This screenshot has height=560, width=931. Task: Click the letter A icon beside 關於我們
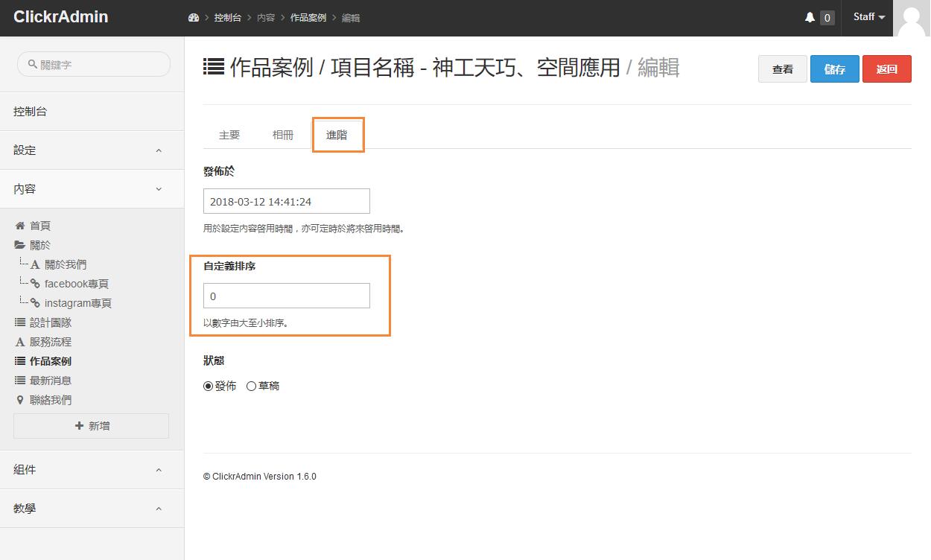[x=34, y=264]
